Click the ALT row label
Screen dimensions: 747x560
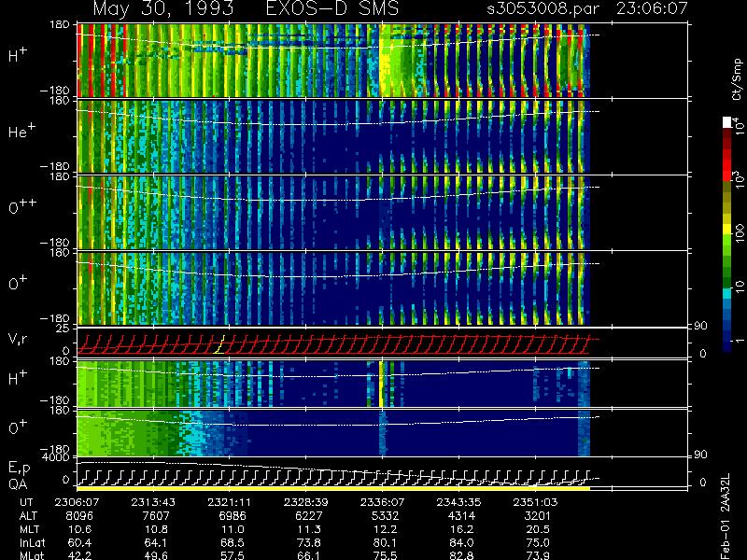click(28, 516)
